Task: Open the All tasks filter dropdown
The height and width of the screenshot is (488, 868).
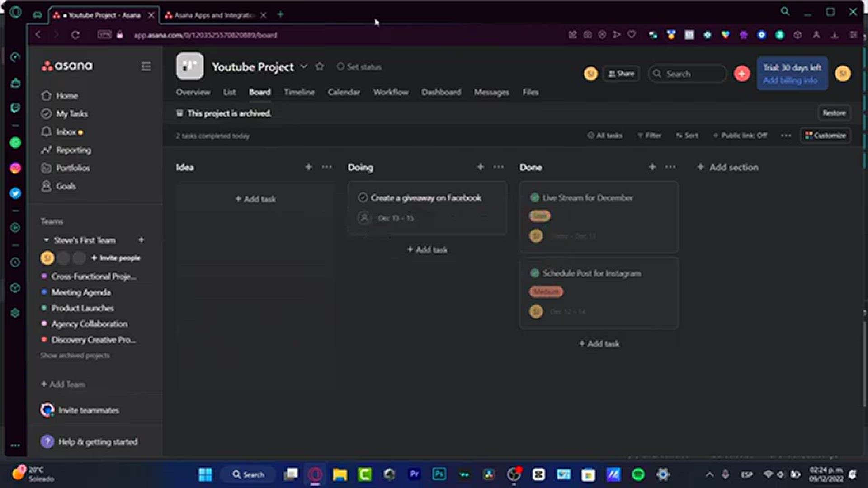Action: click(604, 136)
